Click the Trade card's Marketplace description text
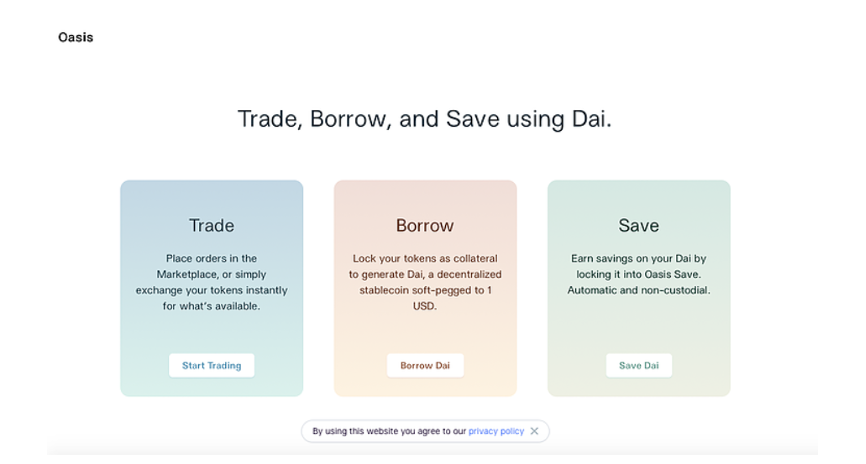Viewport: 866px width, 464px height. (x=212, y=282)
